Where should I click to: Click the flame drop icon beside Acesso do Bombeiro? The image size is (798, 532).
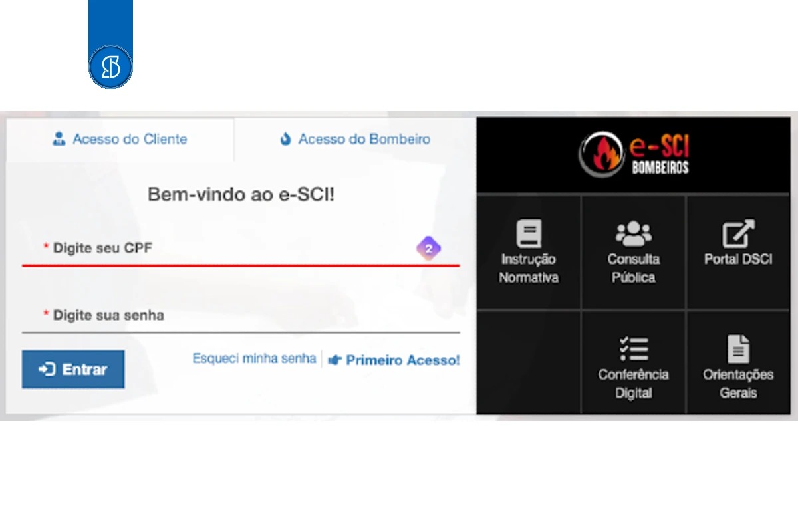(x=286, y=140)
